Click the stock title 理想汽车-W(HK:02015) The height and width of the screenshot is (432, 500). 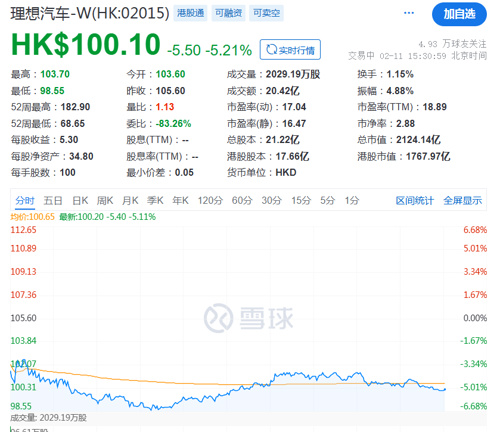pyautogui.click(x=90, y=14)
